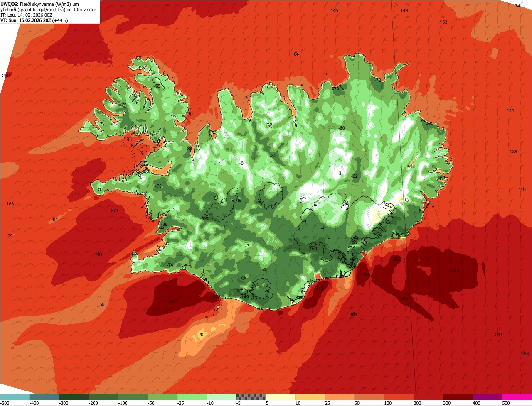The width and height of the screenshot is (532, 406).
Task: Click the subtitle line ending "og 10m vindur."
Action: click(x=49, y=10)
